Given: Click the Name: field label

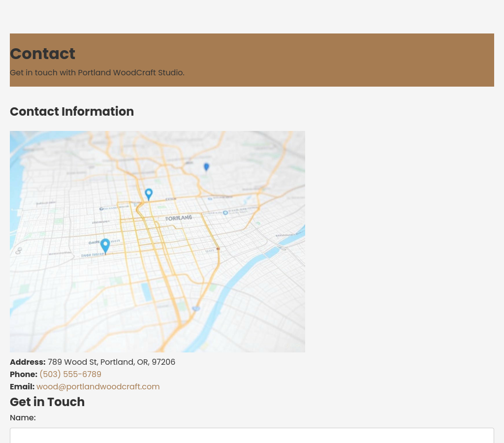Looking at the screenshot, I should tap(23, 418).
